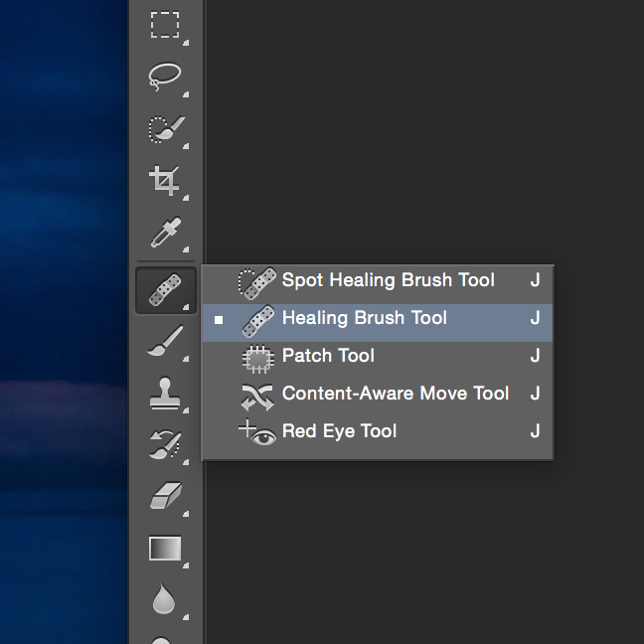Select the History Brush tool
The image size is (644, 644).
point(165,445)
